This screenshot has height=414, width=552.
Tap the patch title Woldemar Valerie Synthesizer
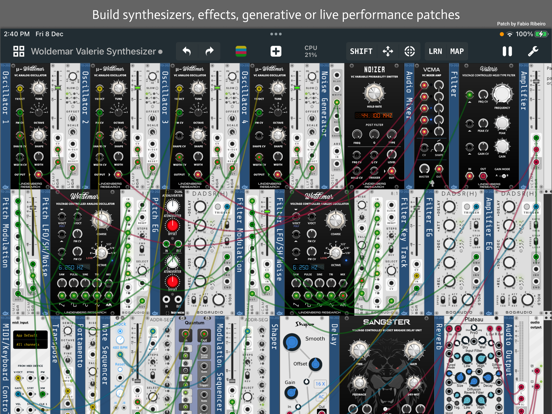click(93, 51)
